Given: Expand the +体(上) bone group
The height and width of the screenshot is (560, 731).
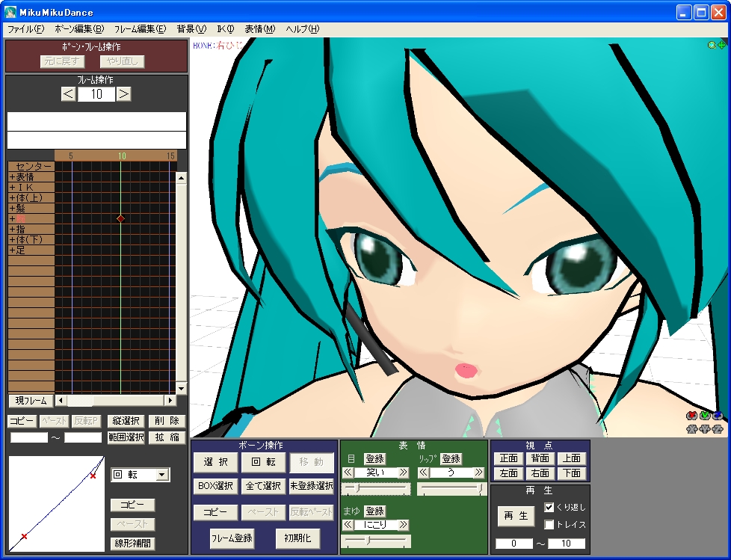Looking at the screenshot, I should 31,197.
